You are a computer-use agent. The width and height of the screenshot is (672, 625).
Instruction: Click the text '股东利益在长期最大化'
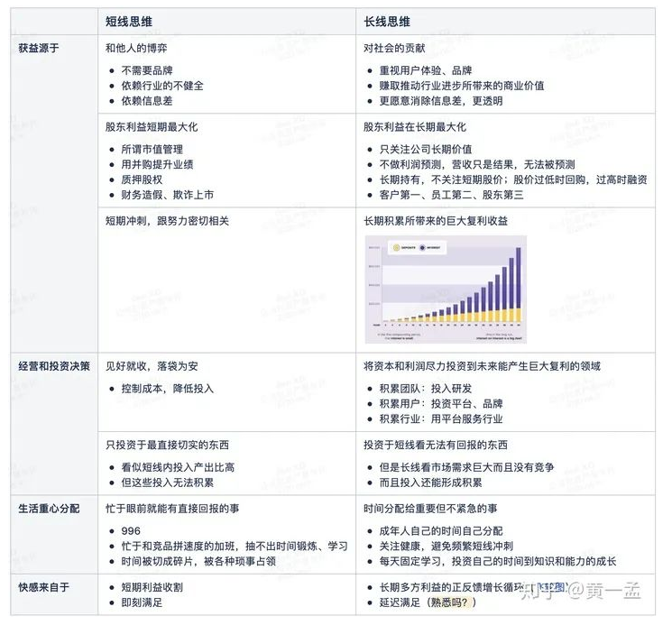click(415, 127)
